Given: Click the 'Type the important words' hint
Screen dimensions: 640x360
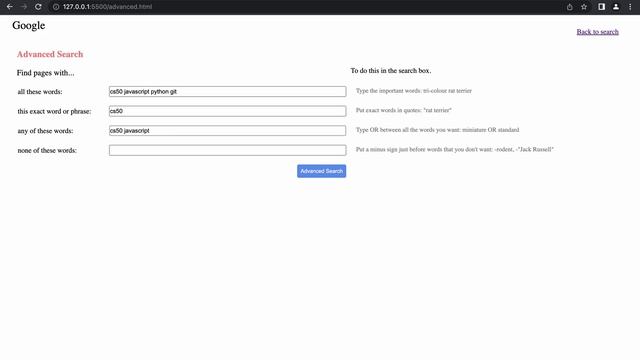Looking at the screenshot, I should [413, 91].
